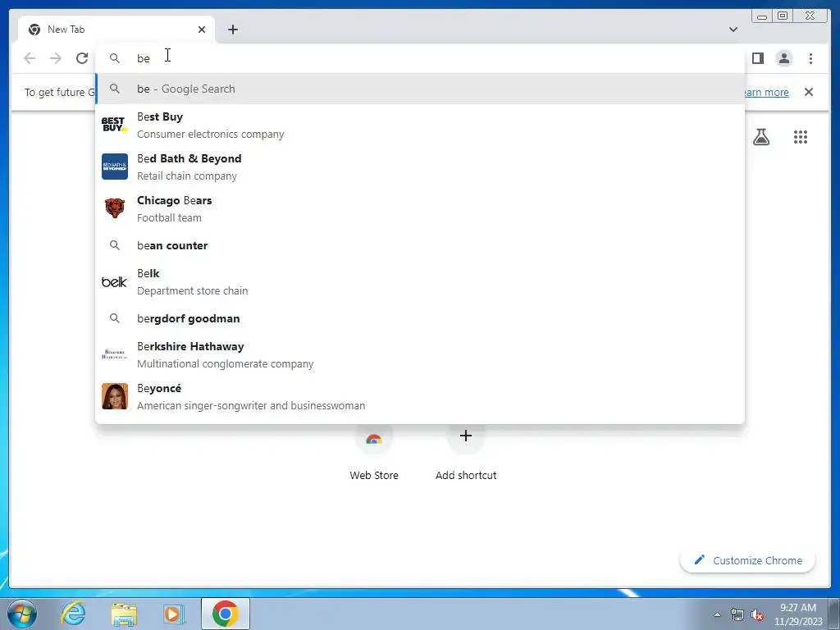840x630 pixels.
Task: Open the tab search chevron
Action: [733, 30]
